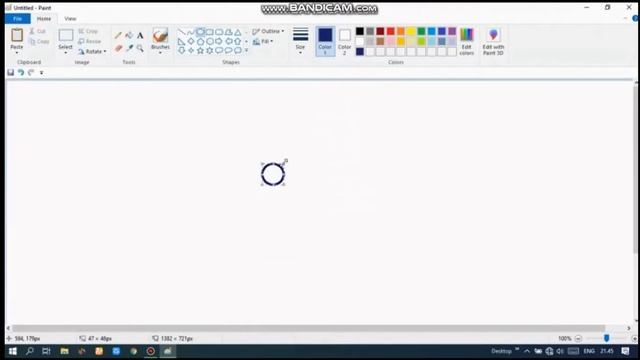Image resolution: width=640 pixels, height=360 pixels.
Task: Expand the Shapes gallery more arrow
Action: point(246,51)
